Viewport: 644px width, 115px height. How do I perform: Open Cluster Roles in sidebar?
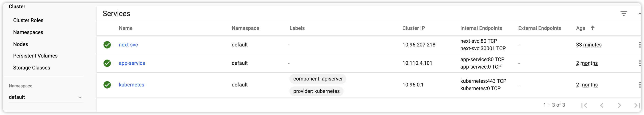[28, 20]
